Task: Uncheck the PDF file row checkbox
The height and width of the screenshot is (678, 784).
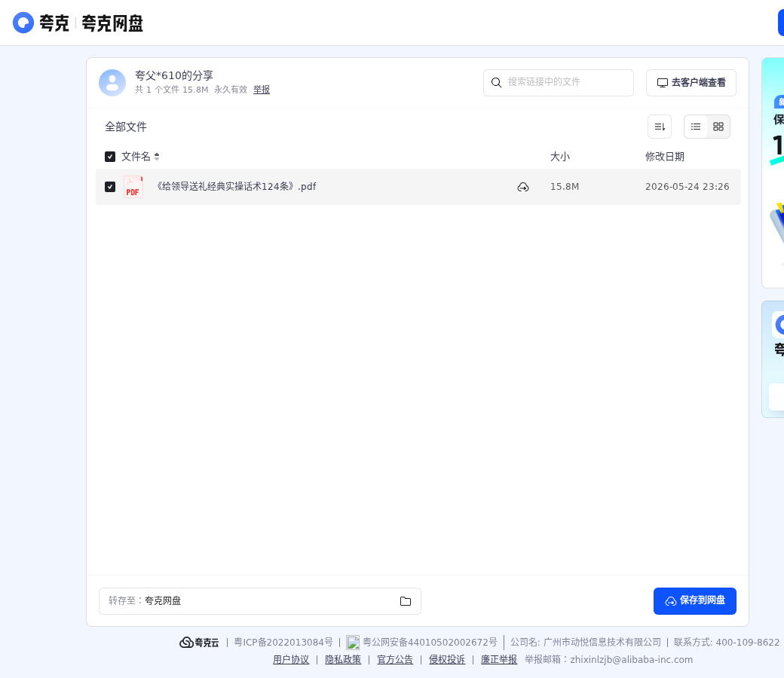Action: coord(110,187)
